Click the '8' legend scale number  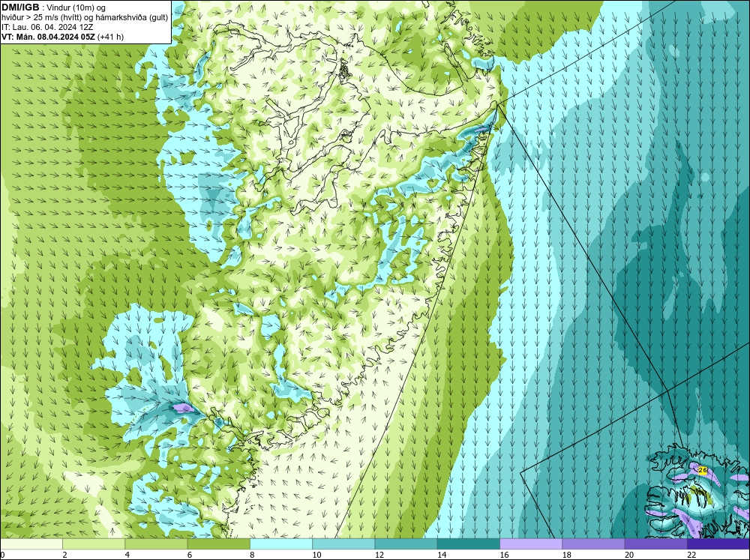click(x=252, y=555)
